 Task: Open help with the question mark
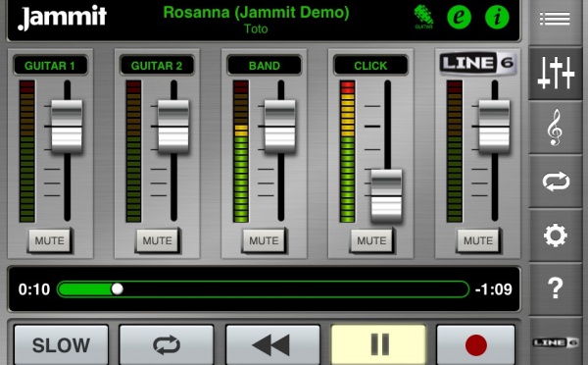coord(556,288)
